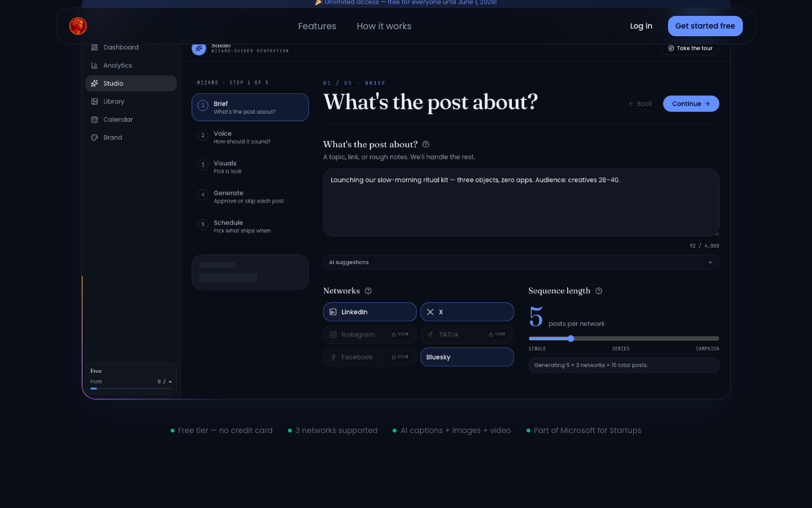Select wizard step 1 Brief
Image resolution: width=812 pixels, height=508 pixels.
pyautogui.click(x=250, y=107)
